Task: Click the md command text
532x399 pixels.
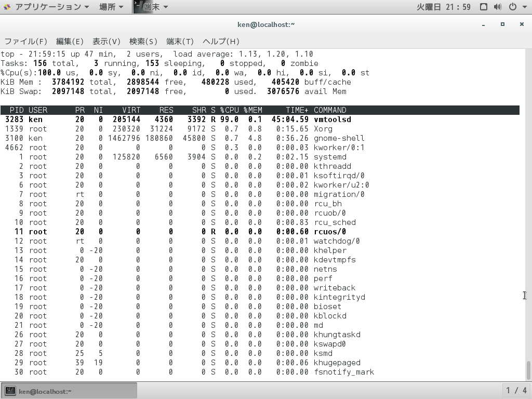Action: coord(318,325)
